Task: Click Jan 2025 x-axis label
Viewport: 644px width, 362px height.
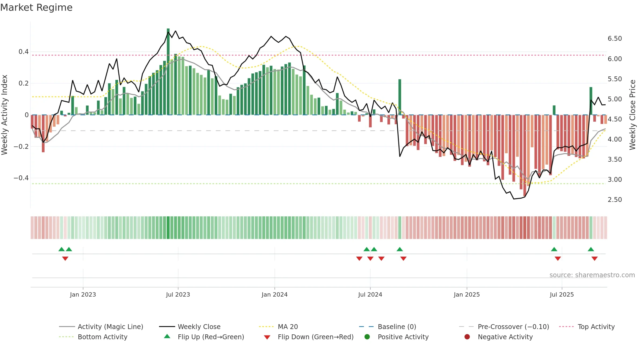Action: point(467,294)
